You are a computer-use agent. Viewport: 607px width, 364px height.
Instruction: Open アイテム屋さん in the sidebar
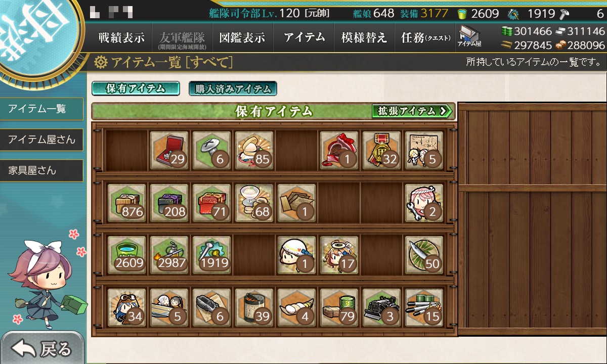[41, 140]
